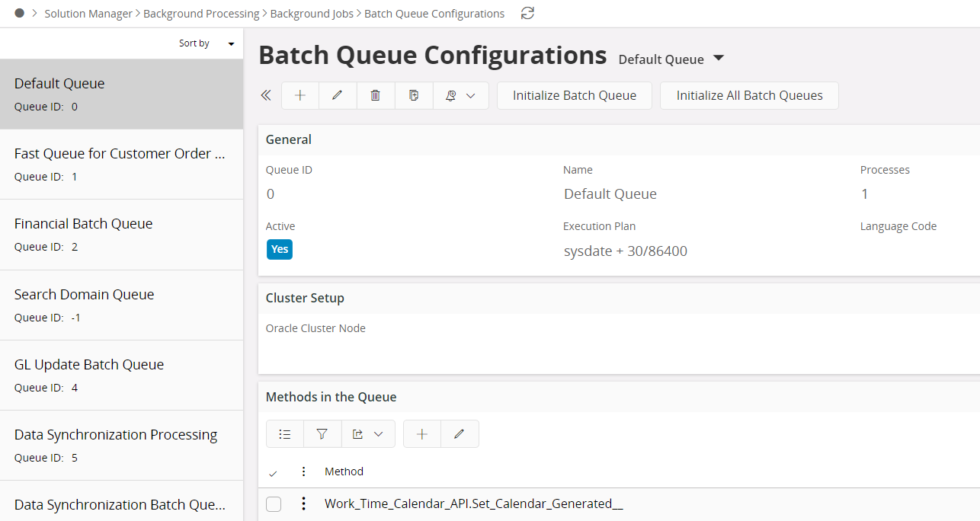This screenshot has height=521, width=980.
Task: Toggle the Active Yes badge
Action: click(x=280, y=250)
